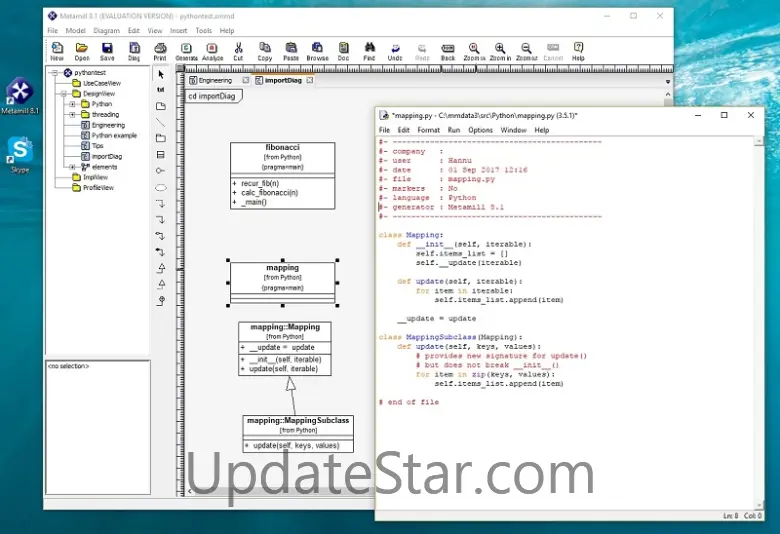Image resolution: width=780 pixels, height=534 pixels.
Task: Select importDiag in the model tree
Action: point(106,156)
